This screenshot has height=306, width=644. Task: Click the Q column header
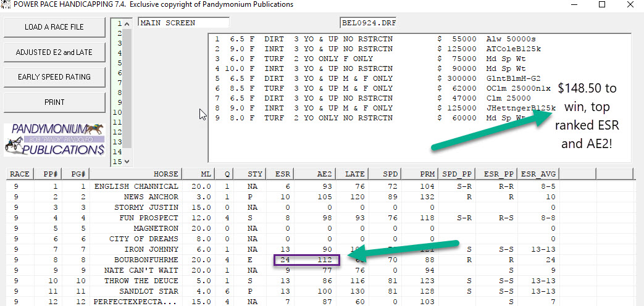[224, 174]
